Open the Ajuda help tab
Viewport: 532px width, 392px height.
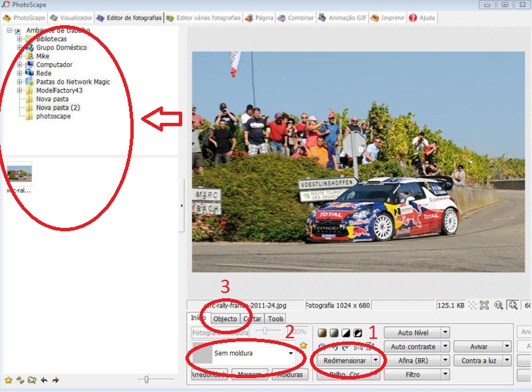click(x=422, y=18)
